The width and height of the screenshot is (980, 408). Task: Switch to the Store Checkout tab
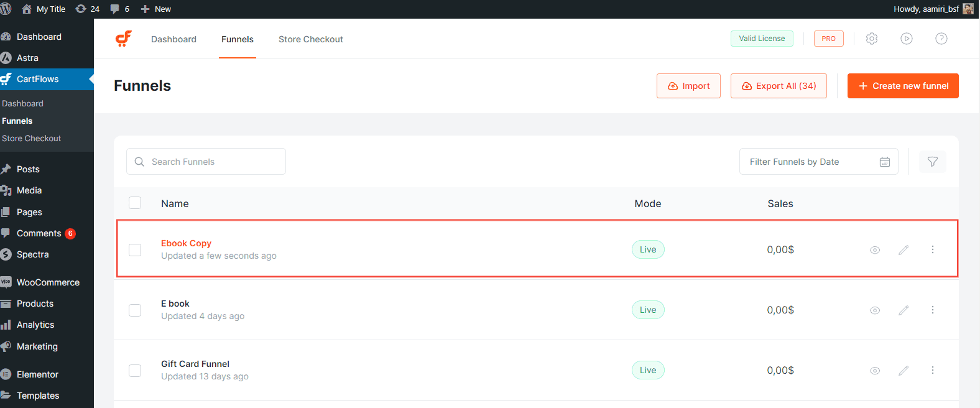click(310, 39)
